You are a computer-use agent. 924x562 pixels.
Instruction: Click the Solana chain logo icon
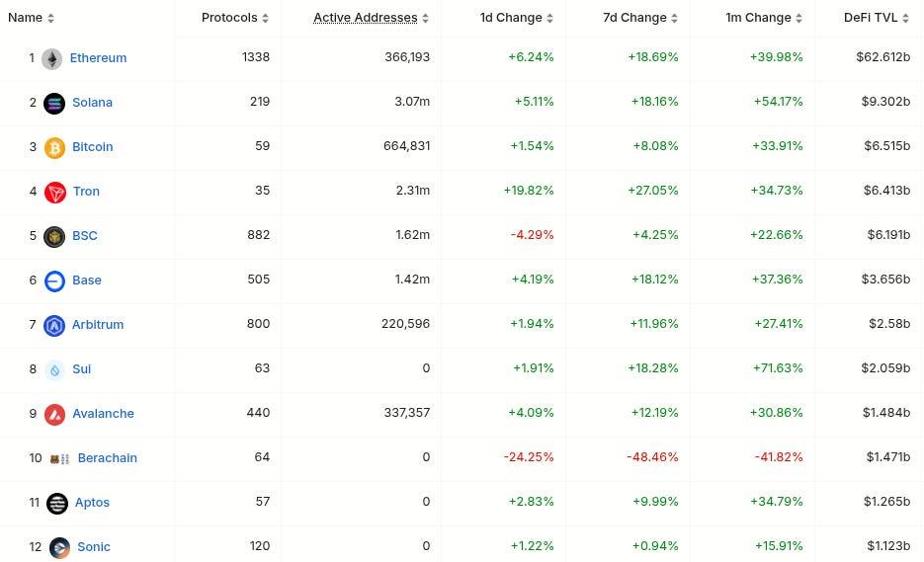[x=54, y=103]
